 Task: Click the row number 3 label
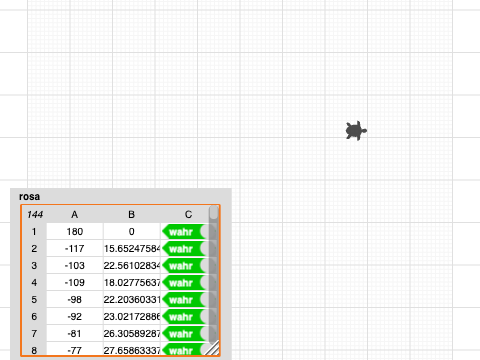click(34, 266)
